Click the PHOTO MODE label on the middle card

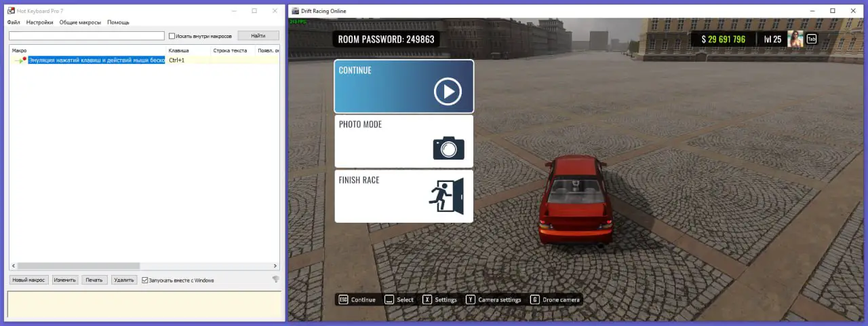point(360,124)
